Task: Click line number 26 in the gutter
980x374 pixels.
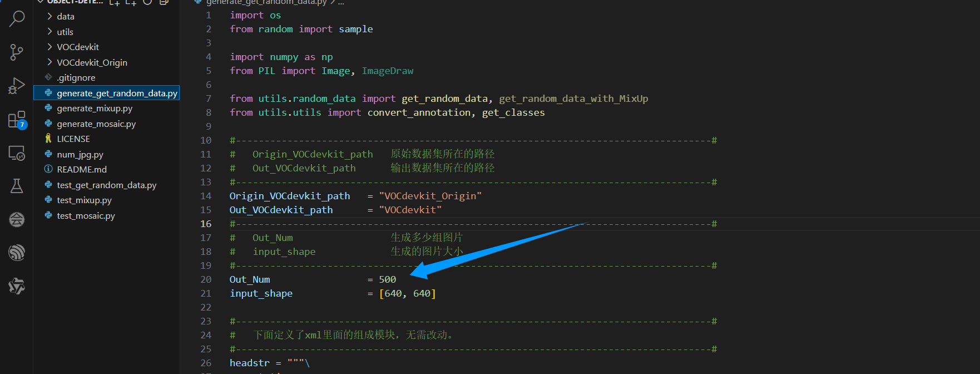Action: pos(206,363)
